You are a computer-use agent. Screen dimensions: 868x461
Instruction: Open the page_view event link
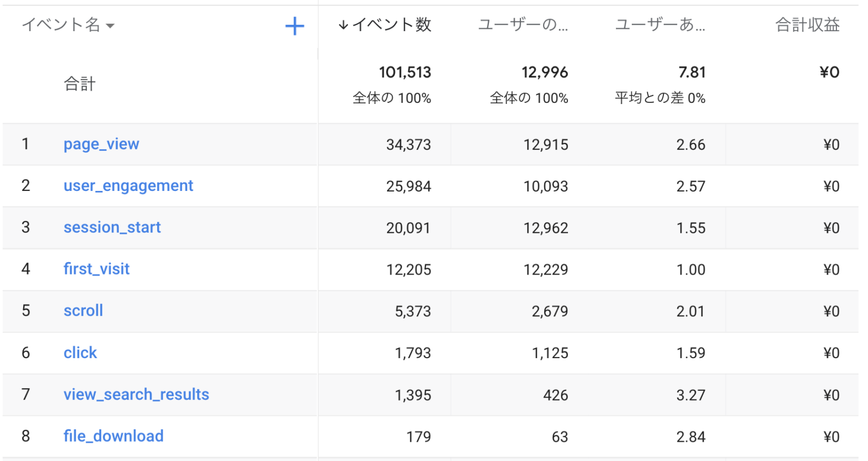coord(101,144)
